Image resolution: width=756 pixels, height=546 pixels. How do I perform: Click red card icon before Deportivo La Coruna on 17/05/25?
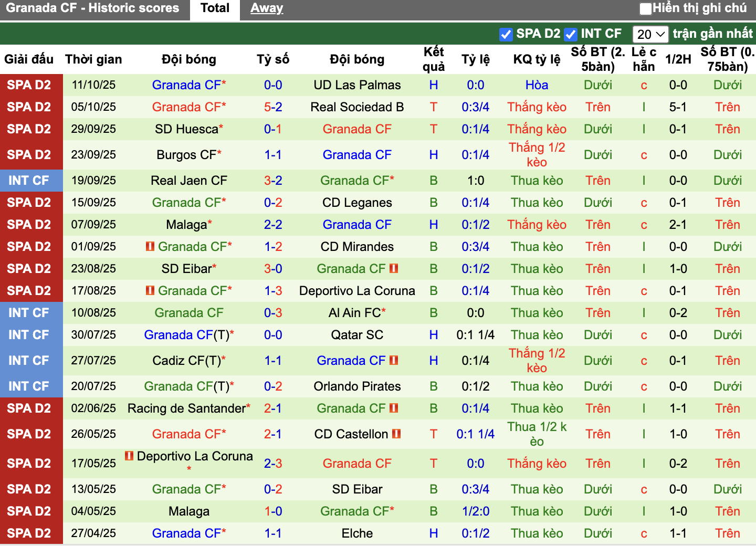click(x=129, y=456)
